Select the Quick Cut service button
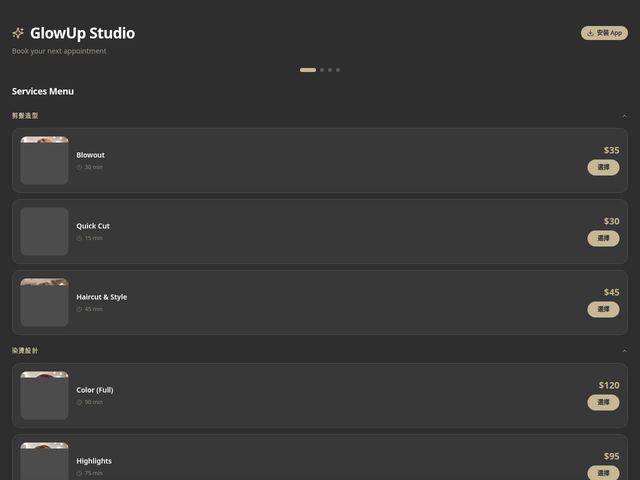This screenshot has width=640, height=480. coord(603,238)
